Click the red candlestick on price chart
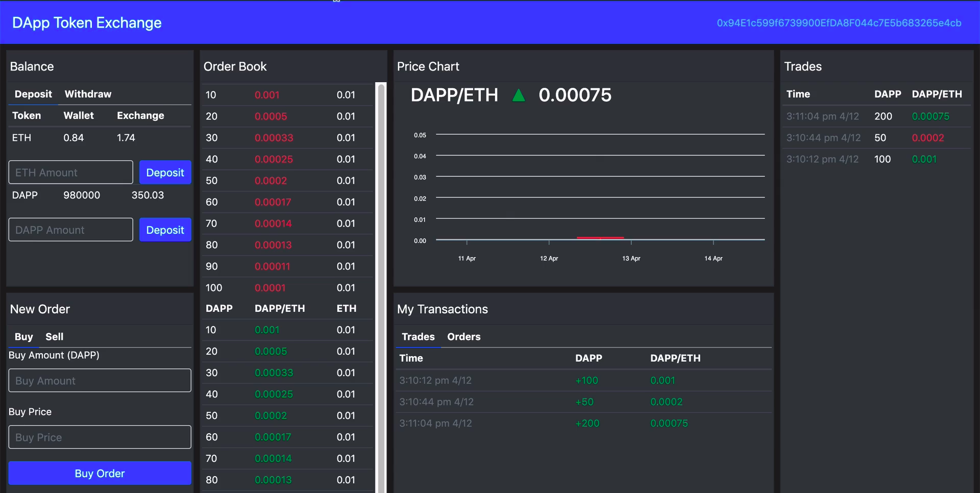Viewport: 980px width, 493px height. pos(600,238)
